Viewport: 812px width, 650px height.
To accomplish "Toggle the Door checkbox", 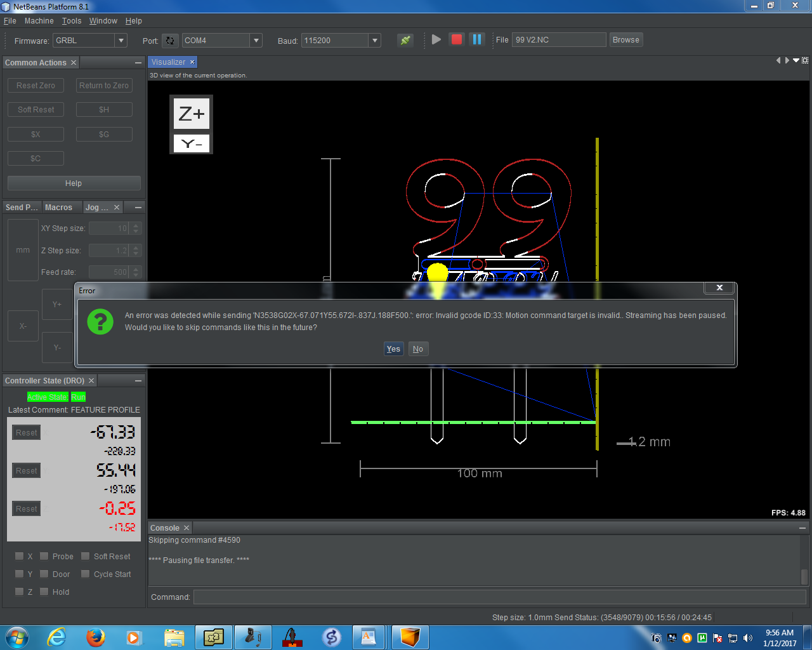I will point(44,574).
